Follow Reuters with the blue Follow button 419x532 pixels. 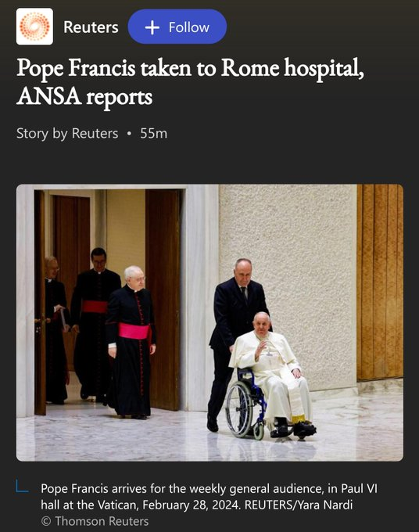pyautogui.click(x=177, y=27)
